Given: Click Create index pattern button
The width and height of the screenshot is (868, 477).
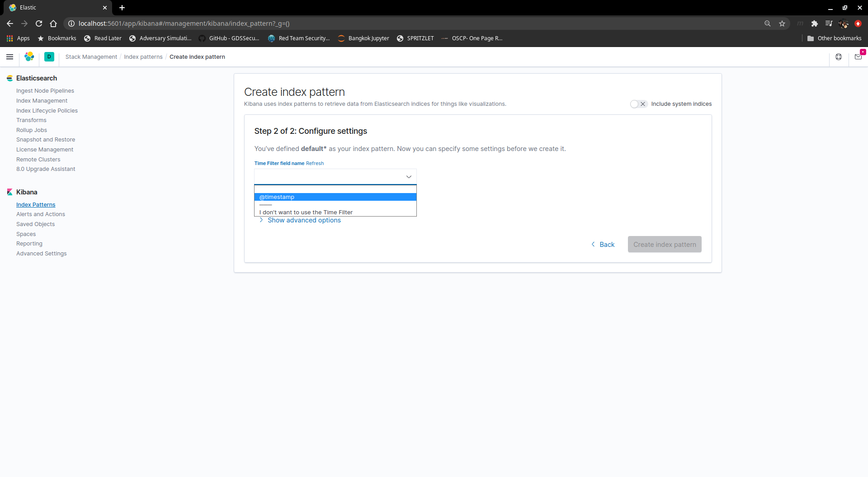Looking at the screenshot, I should [665, 245].
